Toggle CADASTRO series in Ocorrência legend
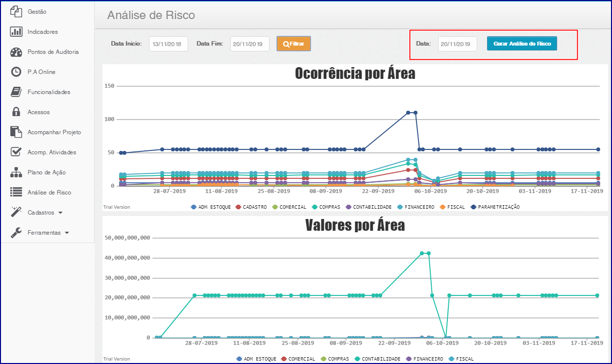Image resolution: width=612 pixels, height=364 pixels. [251, 207]
